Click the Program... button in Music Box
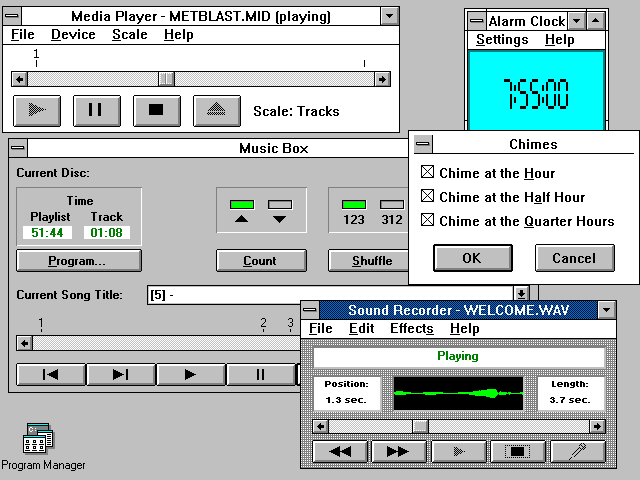640x480 pixels. (78, 261)
